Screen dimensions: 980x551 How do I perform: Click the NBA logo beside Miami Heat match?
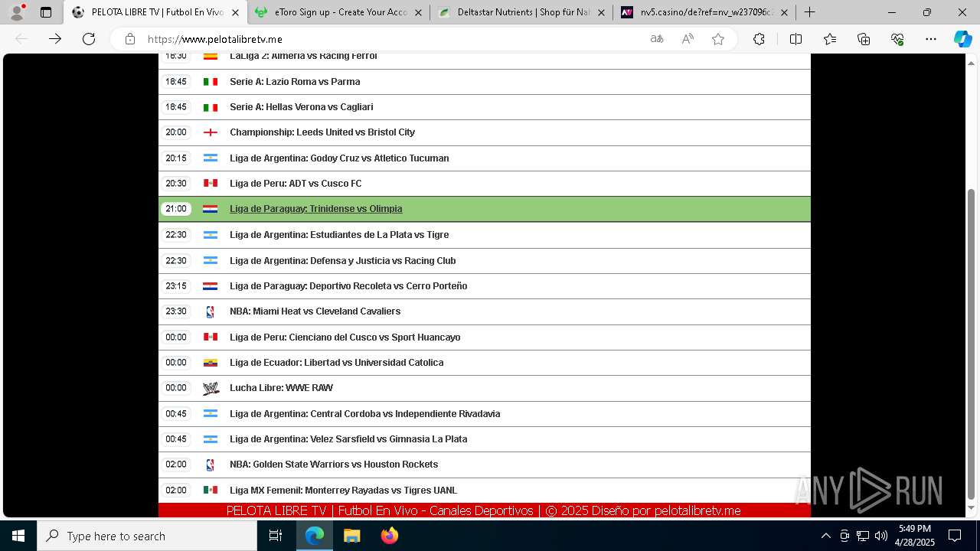pos(211,311)
